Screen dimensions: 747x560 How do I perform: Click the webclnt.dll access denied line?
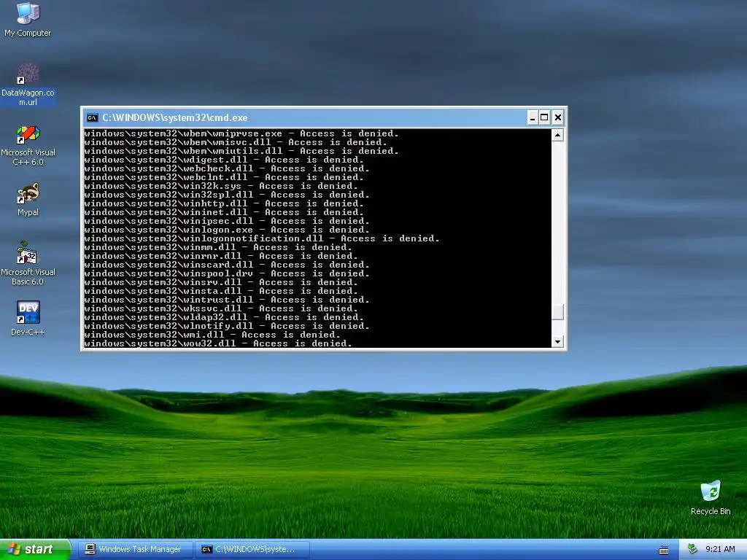(x=224, y=177)
